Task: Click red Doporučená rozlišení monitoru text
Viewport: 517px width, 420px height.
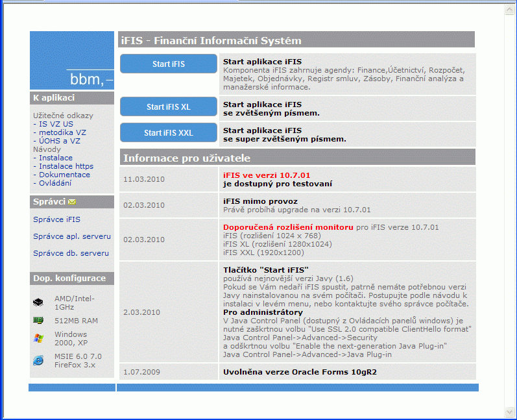Action: tap(288, 227)
